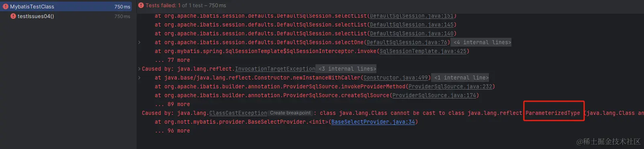Select the MybatisTestClass test node
The image size is (644, 149).
tap(66, 6)
